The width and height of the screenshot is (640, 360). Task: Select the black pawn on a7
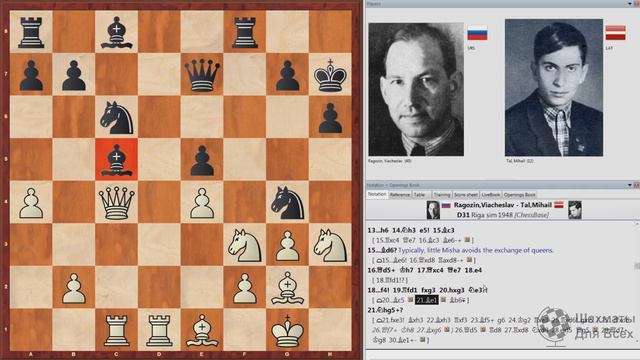[x=31, y=75]
